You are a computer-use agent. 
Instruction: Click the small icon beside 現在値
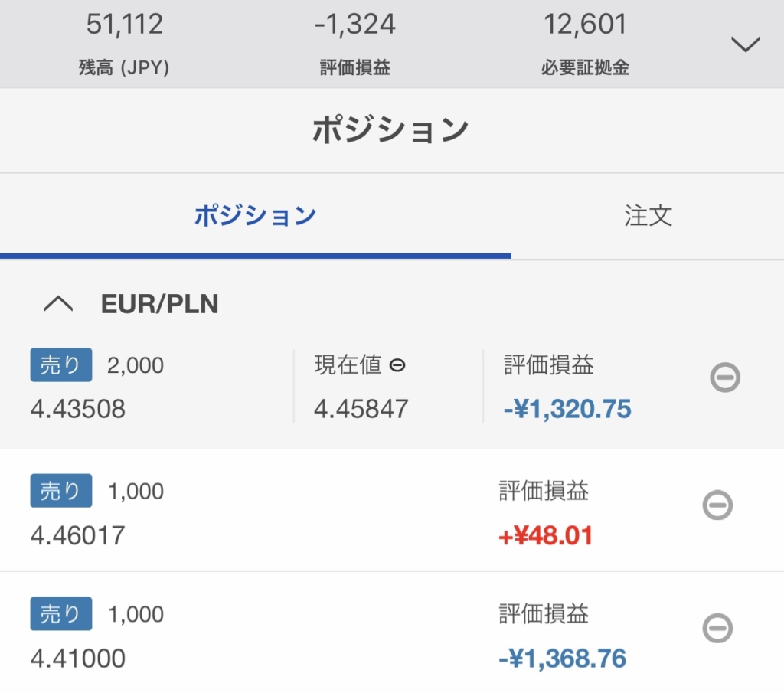point(397,365)
